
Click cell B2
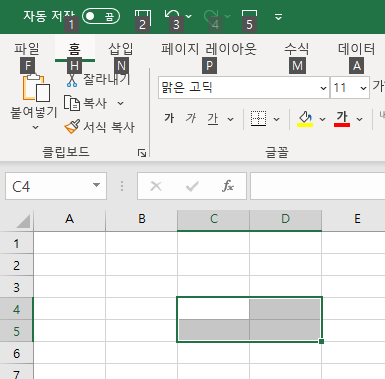[141, 265]
